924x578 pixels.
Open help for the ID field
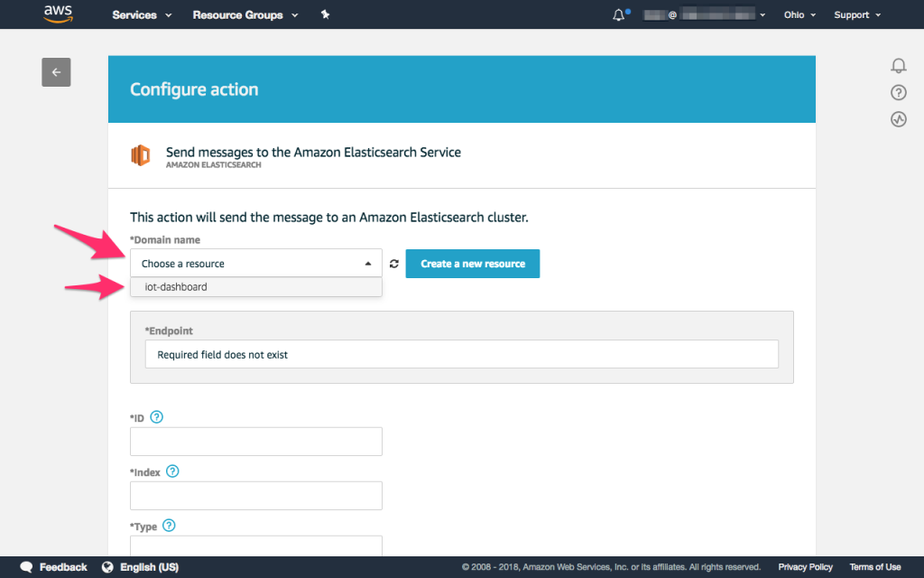(x=156, y=416)
